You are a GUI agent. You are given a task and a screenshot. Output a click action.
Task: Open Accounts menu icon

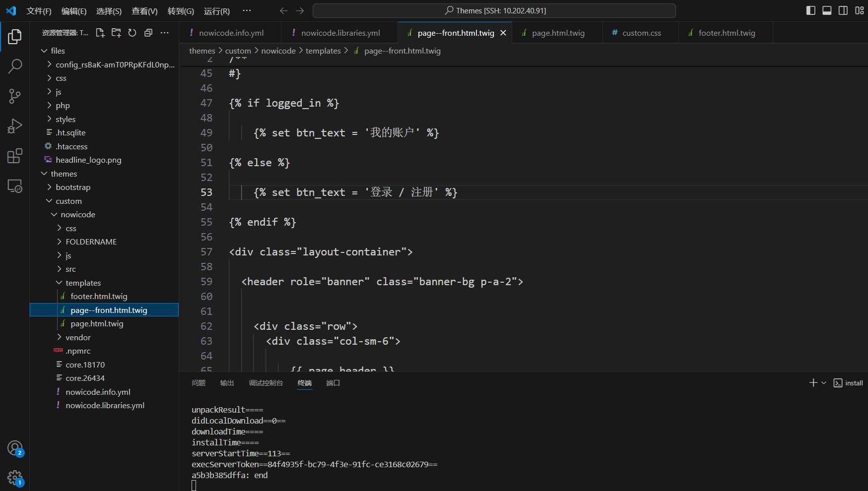(x=15, y=448)
